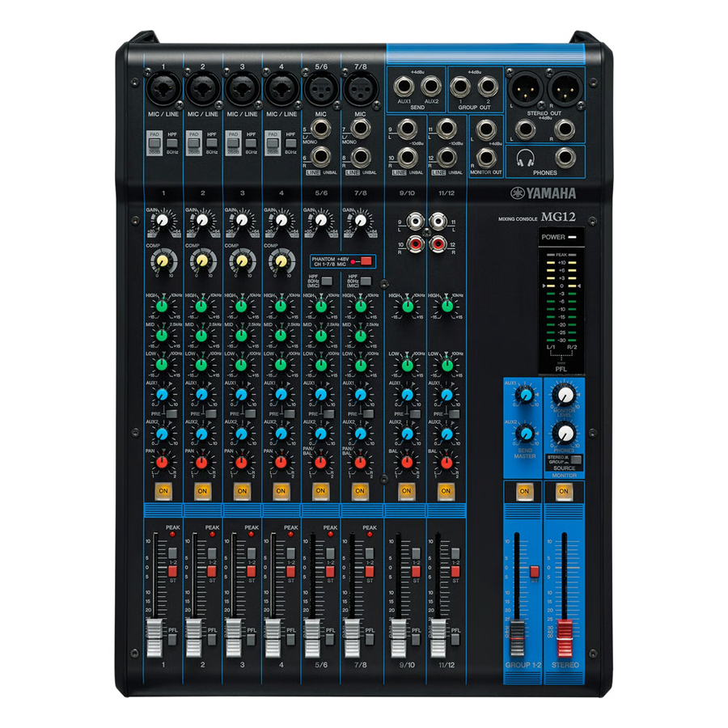This screenshot has height=728, width=728.
Task: Toggle the channel 11/12 ON button
Action: pyautogui.click(x=446, y=491)
